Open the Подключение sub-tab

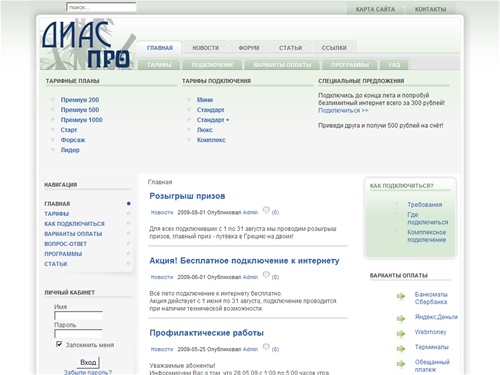[x=212, y=64]
